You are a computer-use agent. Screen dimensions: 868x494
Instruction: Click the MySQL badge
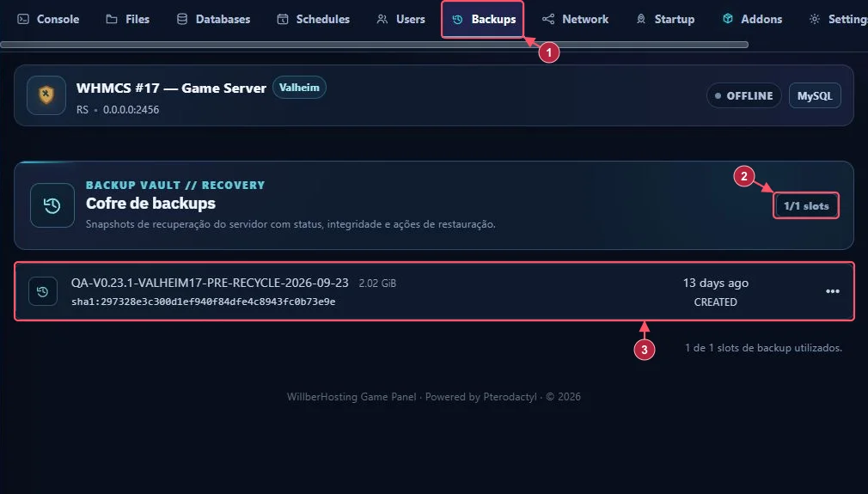click(815, 95)
